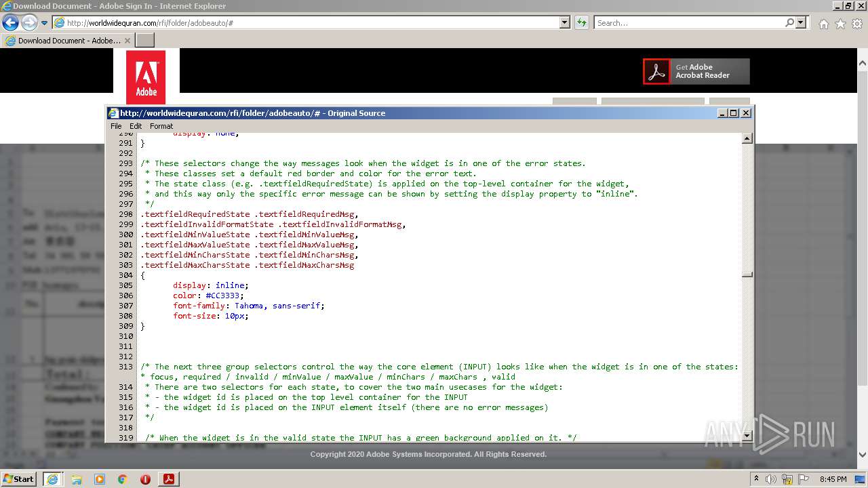The height and width of the screenshot is (488, 868).
Task: Click the 8:45 PM taskbar clock
Action: coord(833,479)
